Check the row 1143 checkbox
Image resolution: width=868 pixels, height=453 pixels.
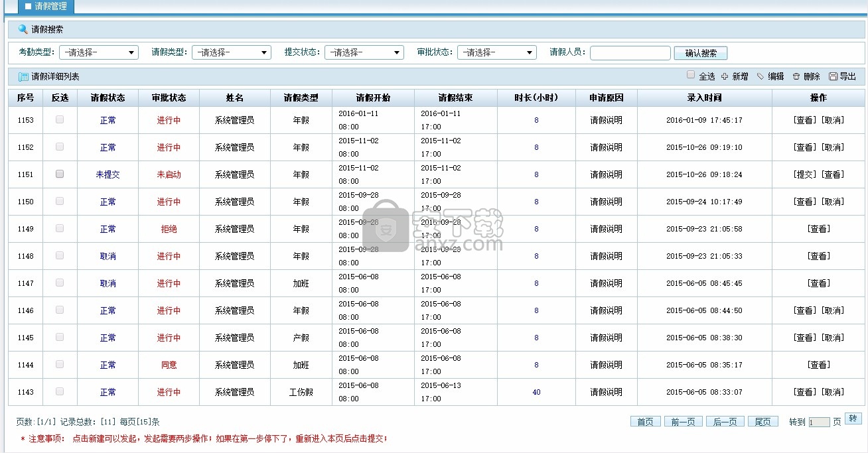pos(60,391)
